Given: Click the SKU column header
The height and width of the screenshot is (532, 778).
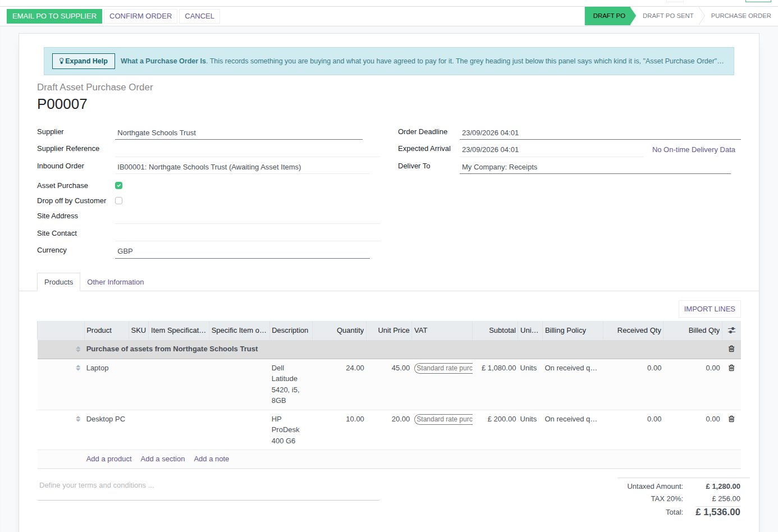Looking at the screenshot, I should point(139,331).
